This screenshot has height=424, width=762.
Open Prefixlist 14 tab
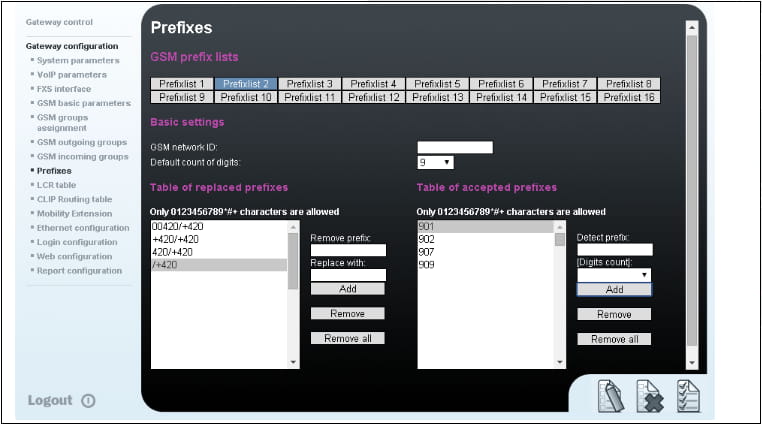(501, 97)
